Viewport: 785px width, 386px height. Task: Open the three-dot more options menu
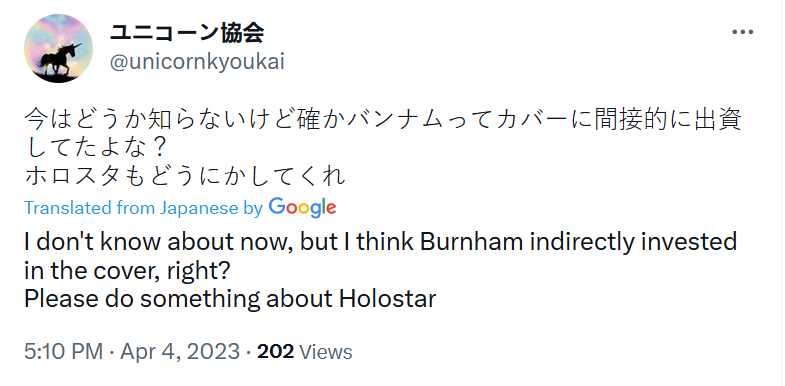coord(742,32)
